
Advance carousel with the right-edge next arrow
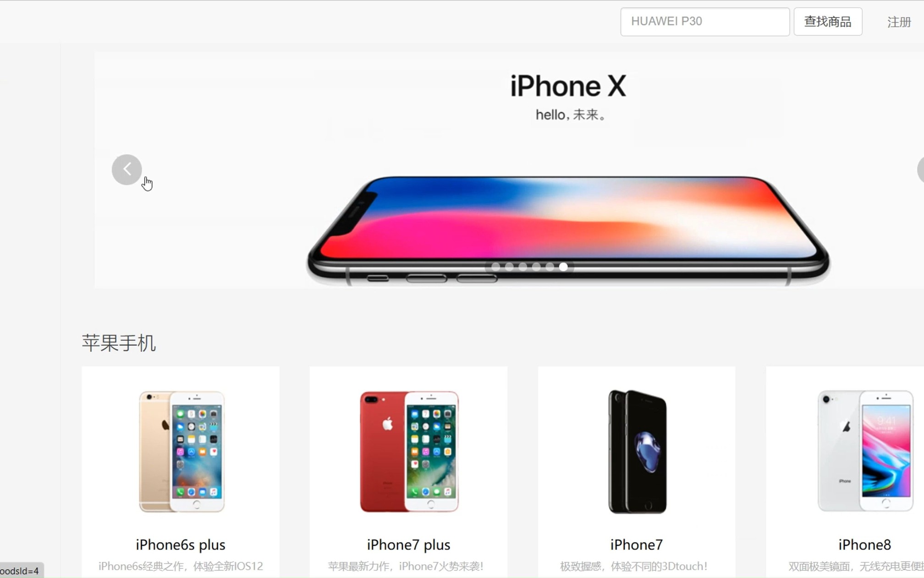click(x=920, y=170)
